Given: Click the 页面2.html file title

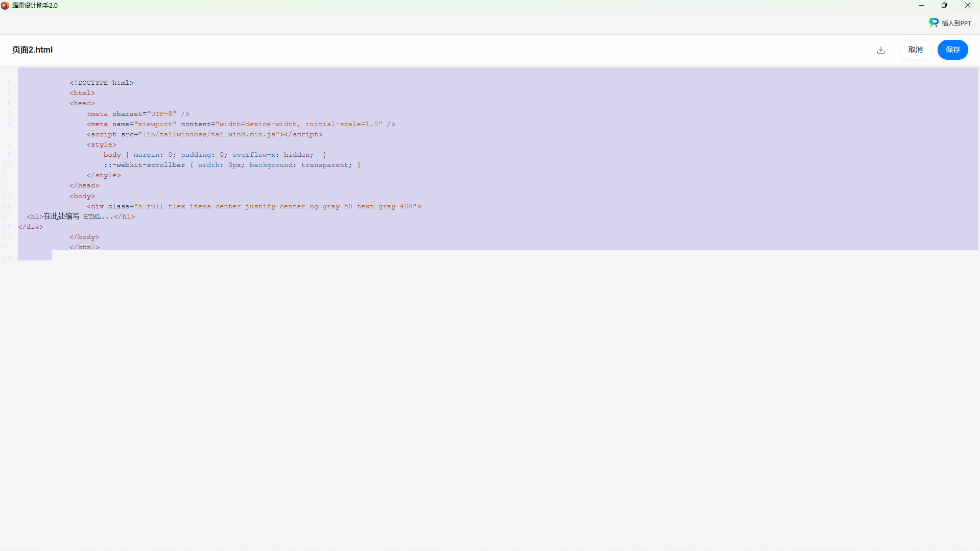Looking at the screenshot, I should [x=32, y=50].
